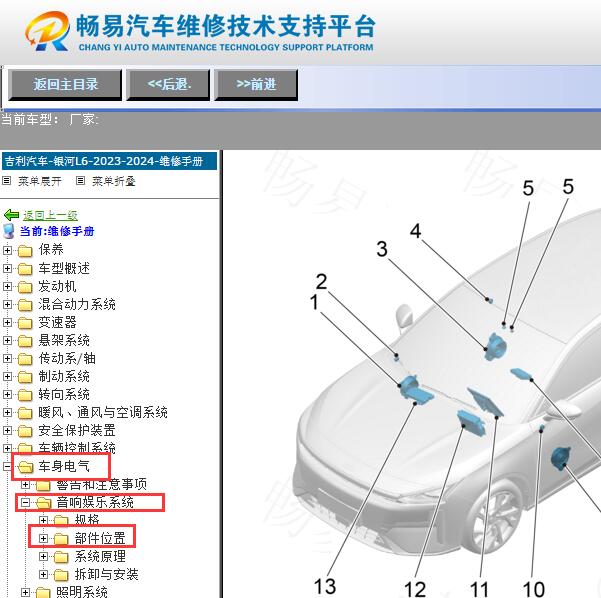Click the 转向系统 folder icon
This screenshot has height=598, width=601.
(25, 395)
